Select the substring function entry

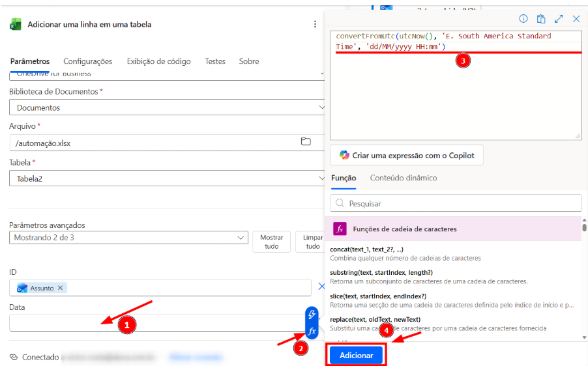(x=453, y=277)
